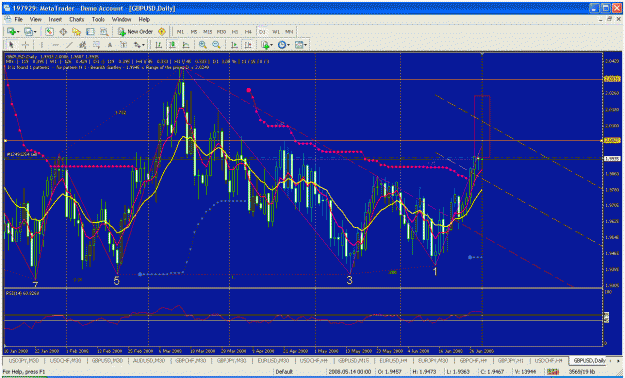
Task: Toggle chart auto scroll
Action: coord(234,45)
